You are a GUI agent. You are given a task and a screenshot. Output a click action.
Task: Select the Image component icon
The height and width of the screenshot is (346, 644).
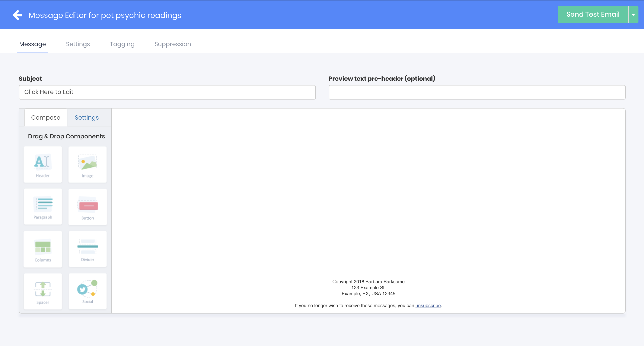[87, 164]
